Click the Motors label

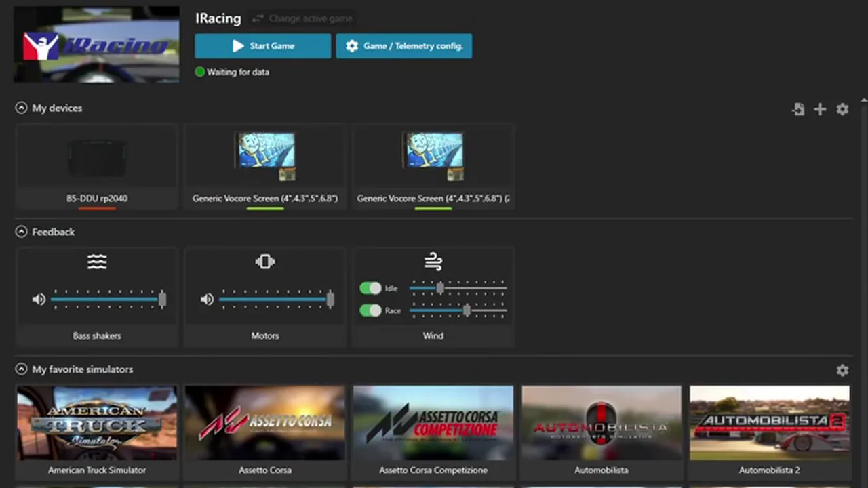265,335
